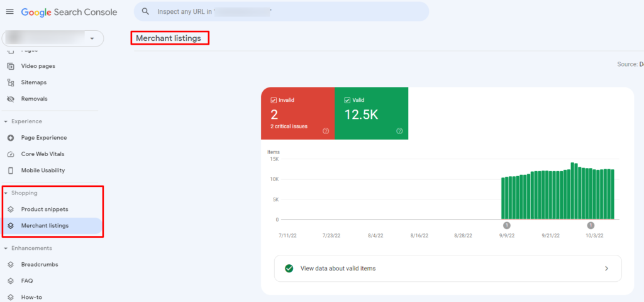
Task: Click the 12.5K valid count
Action: [x=361, y=115]
